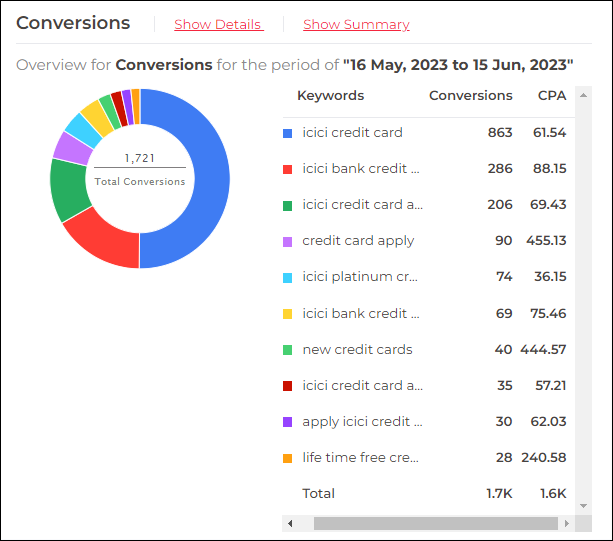
Task: Click the CPA column header
Action: coord(552,95)
